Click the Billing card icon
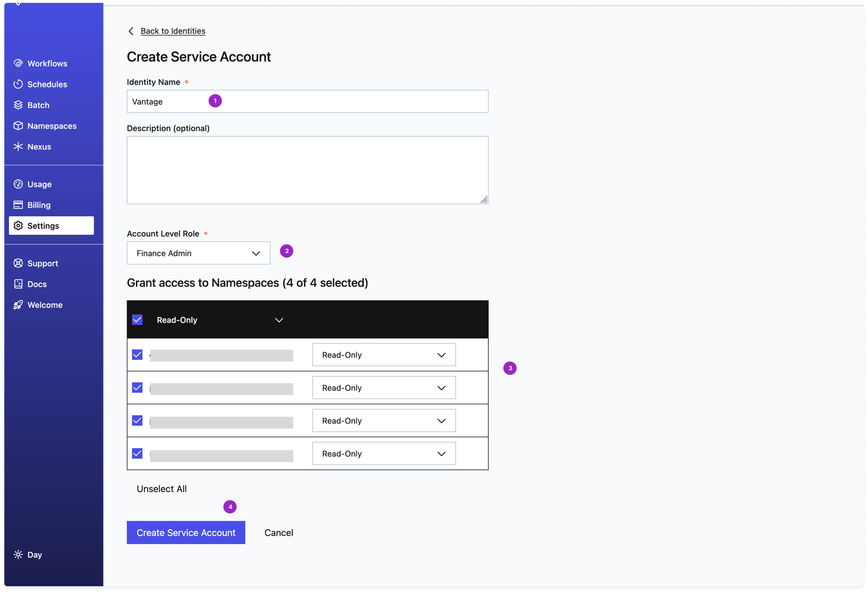Viewport: 868px width, 592px height. pyautogui.click(x=18, y=205)
